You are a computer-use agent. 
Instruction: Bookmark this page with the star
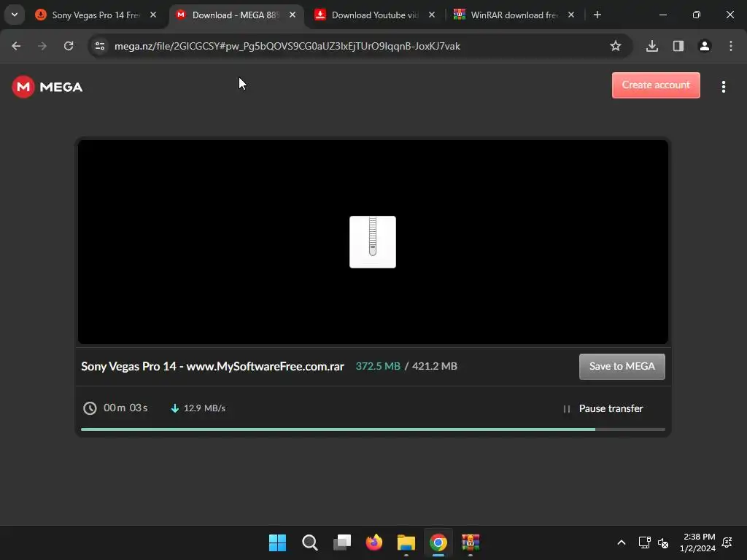pos(616,46)
